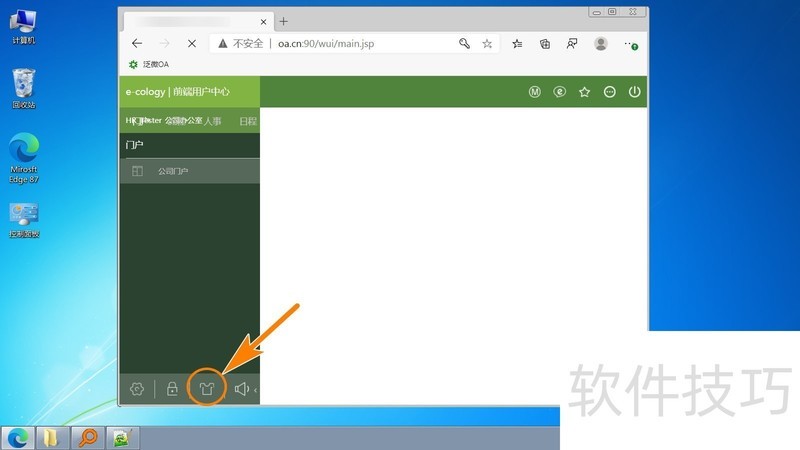This screenshot has height=450, width=800.
Task: Click the power logout icon
Action: [x=634, y=92]
